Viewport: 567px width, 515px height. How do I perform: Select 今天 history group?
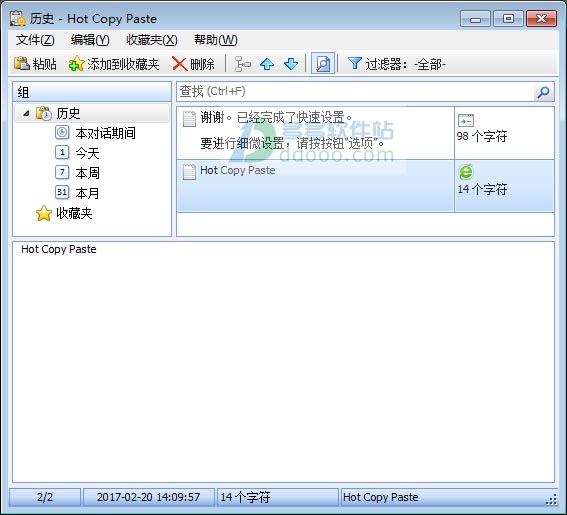tap(87, 153)
